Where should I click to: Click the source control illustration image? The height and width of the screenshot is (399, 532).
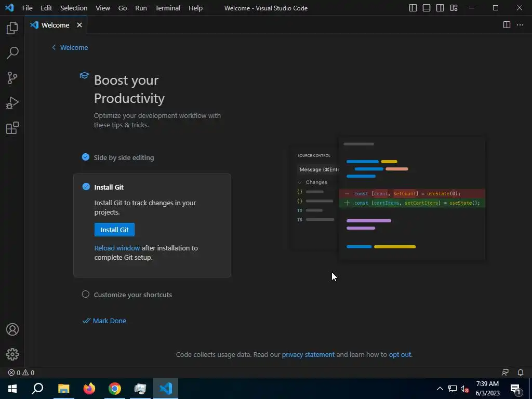coord(387,198)
